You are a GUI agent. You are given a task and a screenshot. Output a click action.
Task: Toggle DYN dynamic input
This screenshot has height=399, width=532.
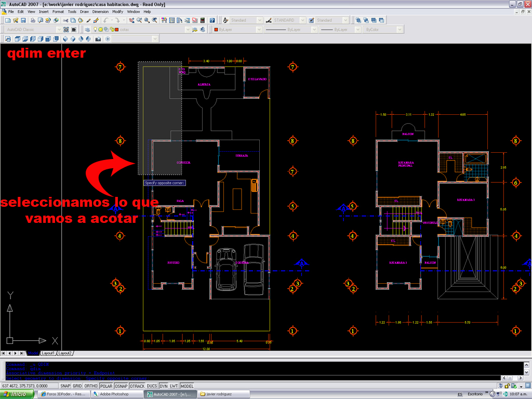pos(164,386)
